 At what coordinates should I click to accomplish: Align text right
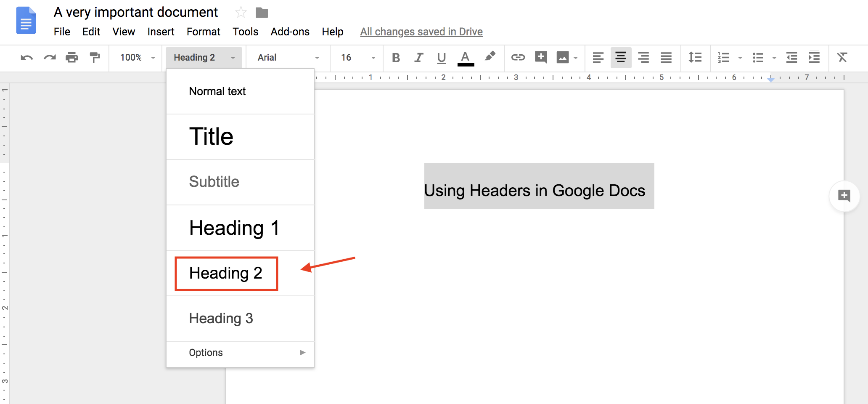(x=643, y=57)
